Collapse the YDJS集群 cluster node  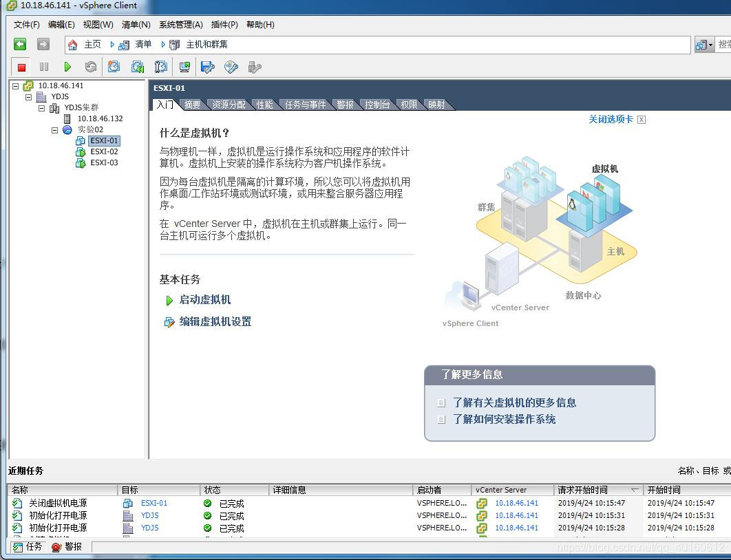[x=41, y=108]
